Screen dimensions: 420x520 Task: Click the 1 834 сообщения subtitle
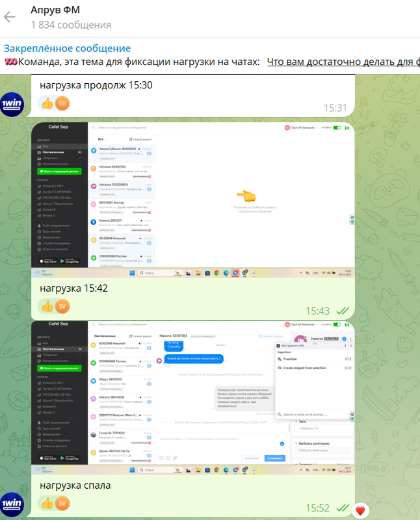(x=71, y=25)
